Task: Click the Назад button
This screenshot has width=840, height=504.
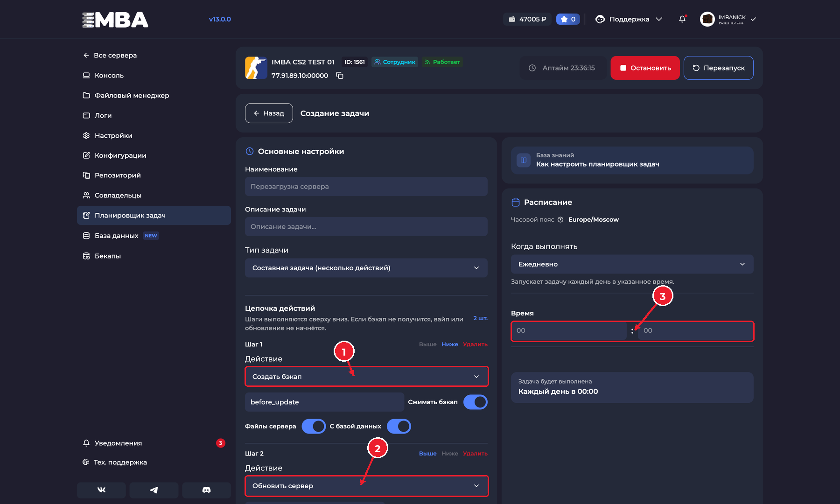Action: [269, 113]
